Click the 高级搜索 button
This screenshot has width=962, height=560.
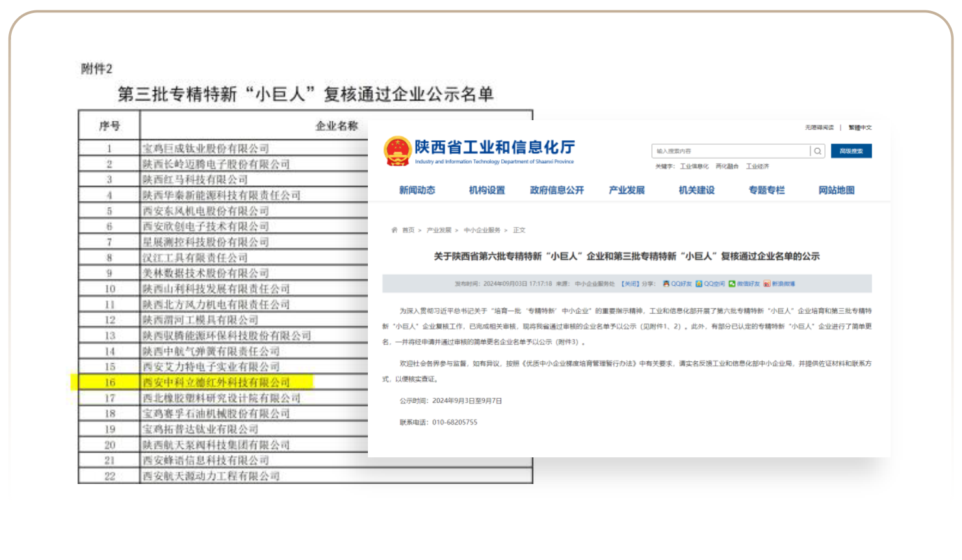851,151
